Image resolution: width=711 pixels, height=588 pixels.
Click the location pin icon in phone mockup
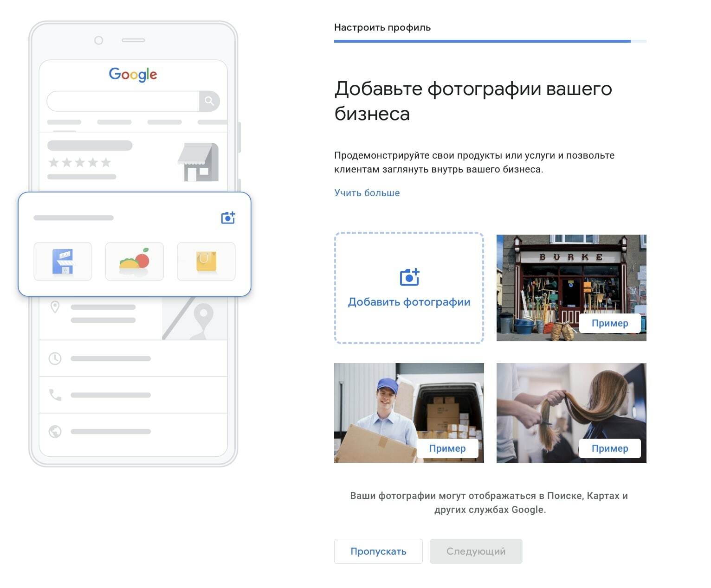pos(55,307)
